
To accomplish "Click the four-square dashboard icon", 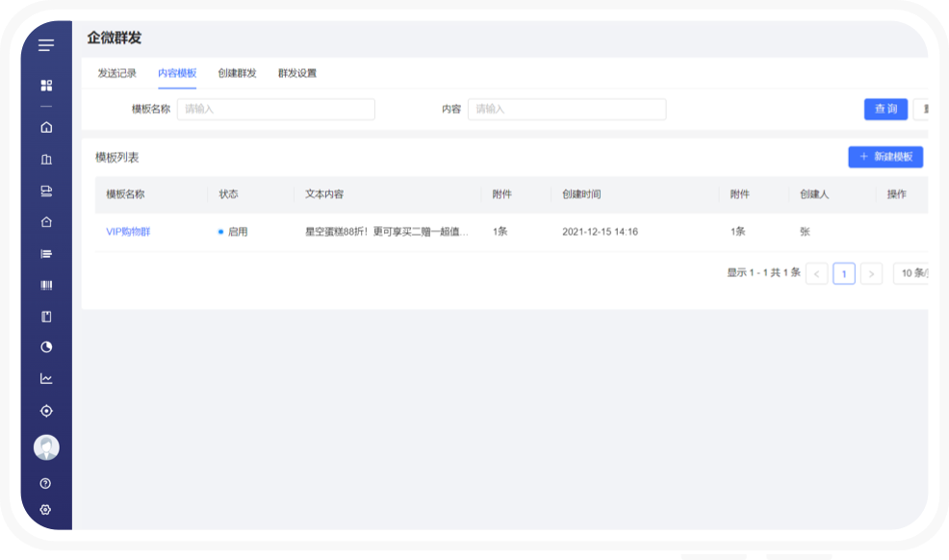I will [46, 86].
